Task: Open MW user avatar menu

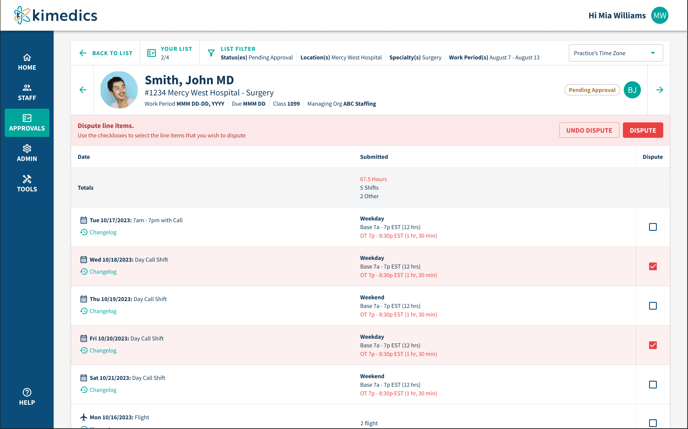Action: tap(659, 15)
